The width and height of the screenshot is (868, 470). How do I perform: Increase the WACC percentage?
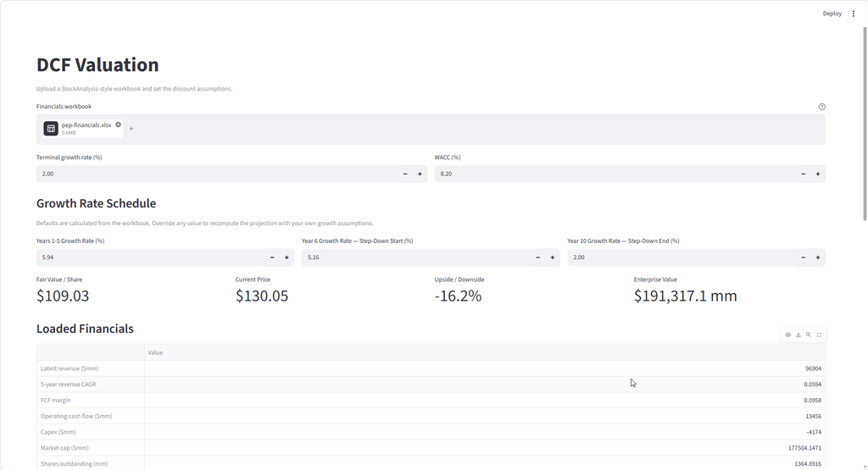[x=818, y=174]
